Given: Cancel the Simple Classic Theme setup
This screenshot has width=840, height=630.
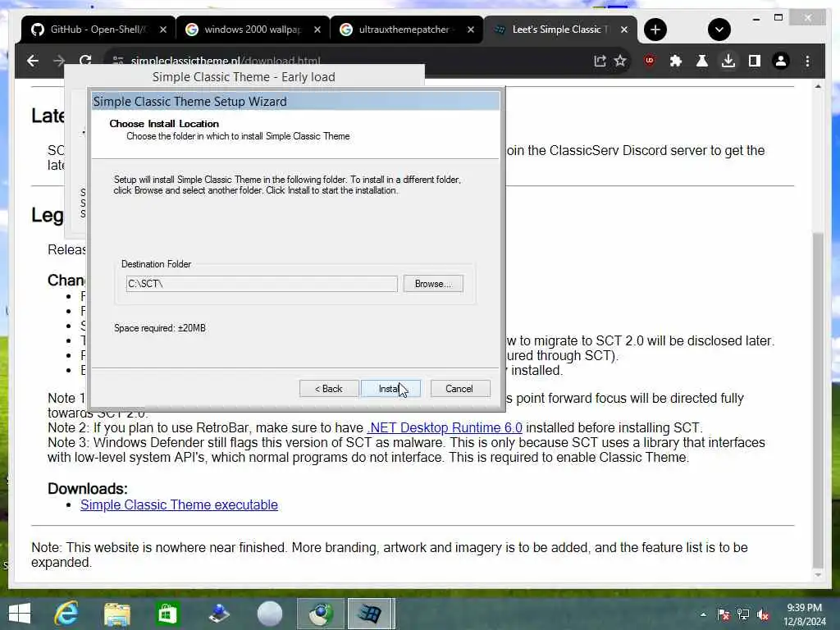Looking at the screenshot, I should coord(459,388).
